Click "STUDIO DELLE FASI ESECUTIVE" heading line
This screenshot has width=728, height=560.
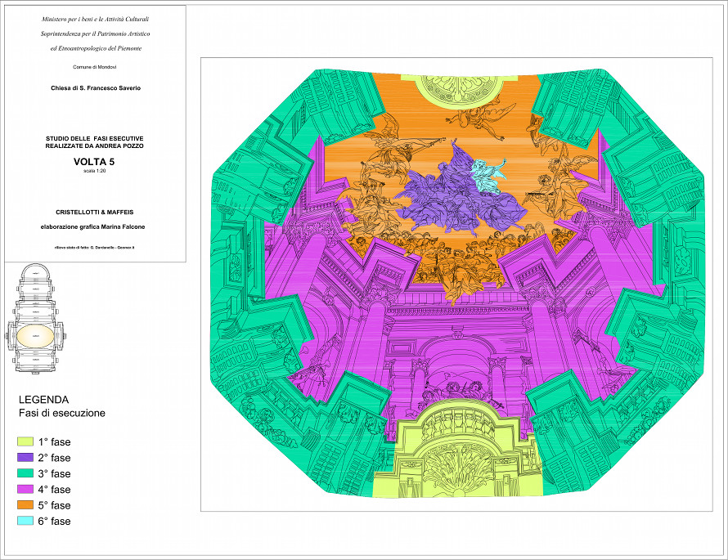click(x=95, y=138)
